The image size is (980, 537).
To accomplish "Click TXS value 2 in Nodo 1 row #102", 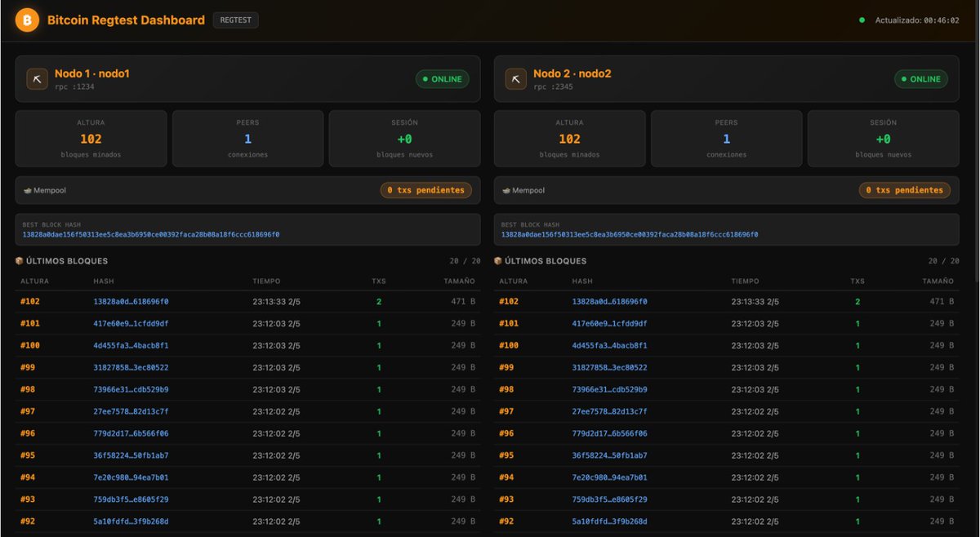I will coord(379,301).
